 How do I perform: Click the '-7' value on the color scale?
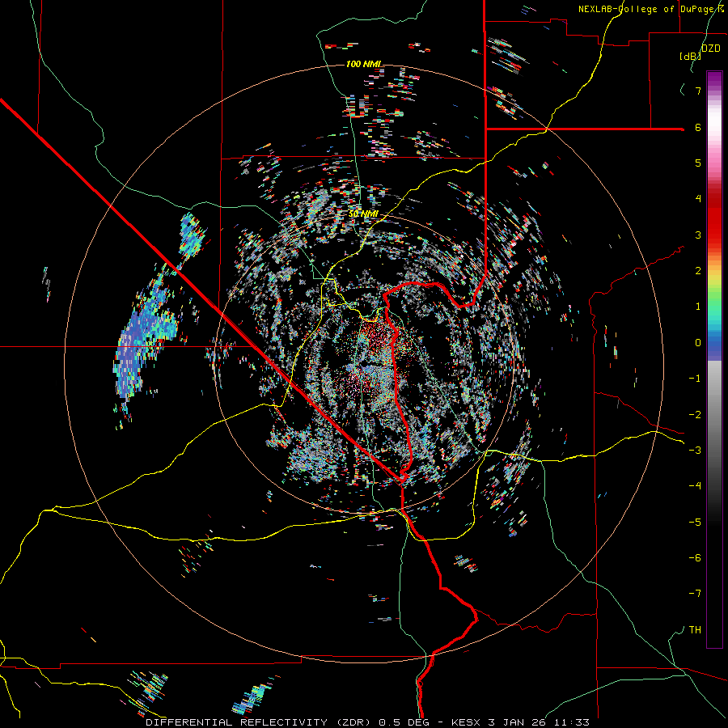coord(695,594)
